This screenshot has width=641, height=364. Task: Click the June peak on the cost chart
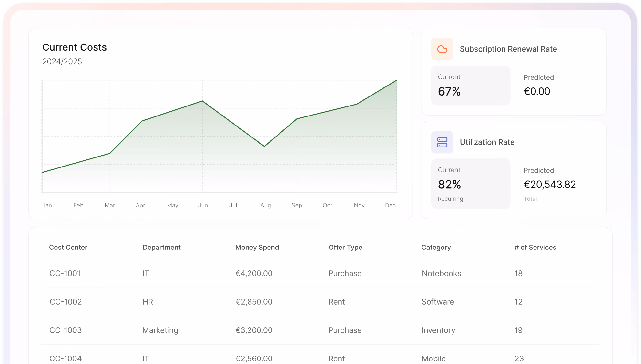pyautogui.click(x=202, y=101)
